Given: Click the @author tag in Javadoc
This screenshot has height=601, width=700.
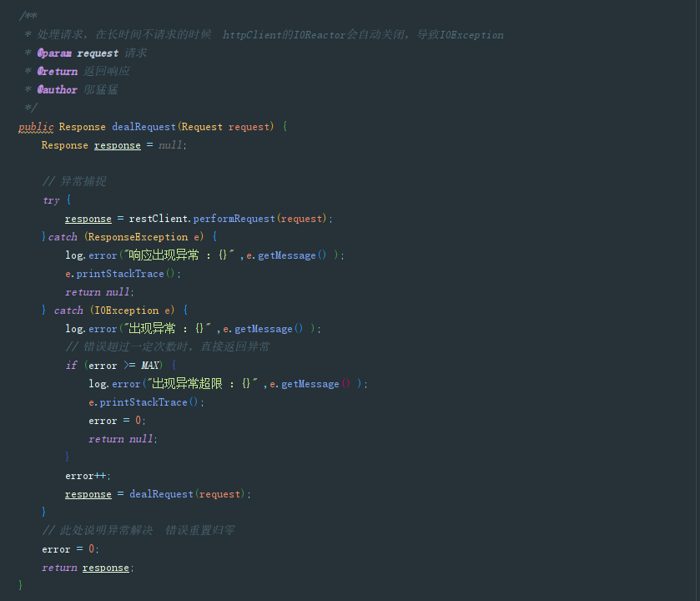Looking at the screenshot, I should (x=57, y=90).
